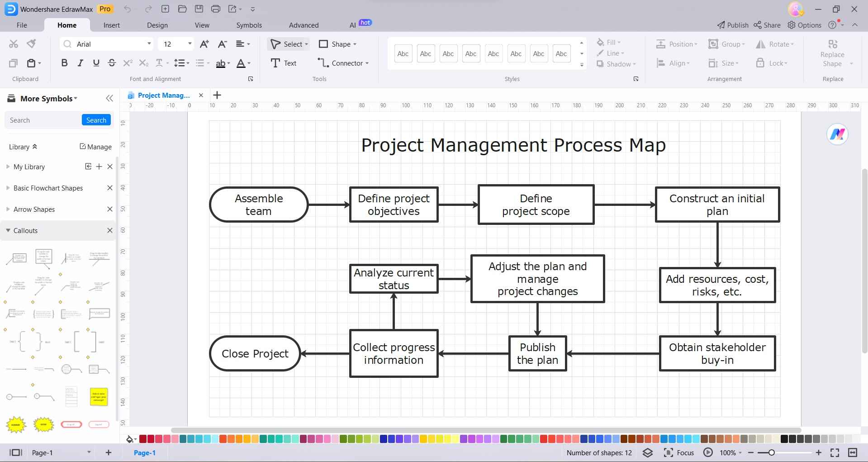Image resolution: width=868 pixels, height=462 pixels.
Task: Click the Publish button
Action: 732,25
